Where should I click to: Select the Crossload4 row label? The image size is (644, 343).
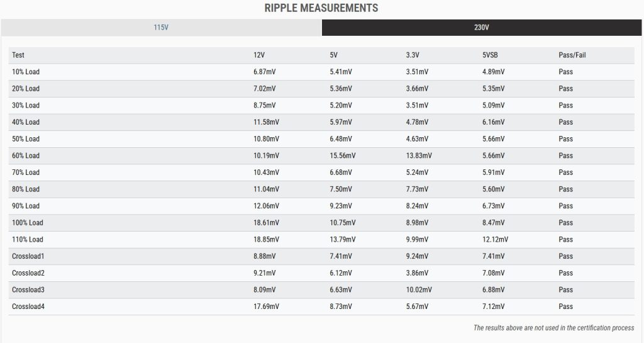pos(28,306)
